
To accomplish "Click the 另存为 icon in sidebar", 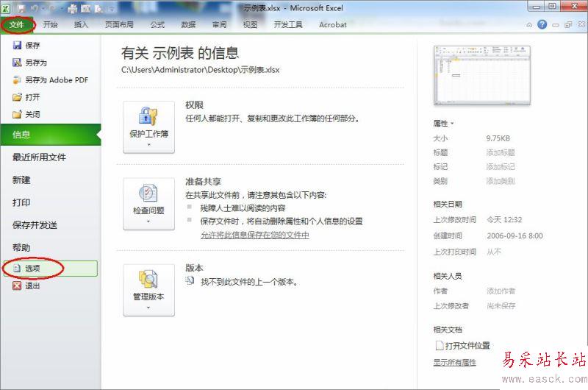I will coord(17,63).
